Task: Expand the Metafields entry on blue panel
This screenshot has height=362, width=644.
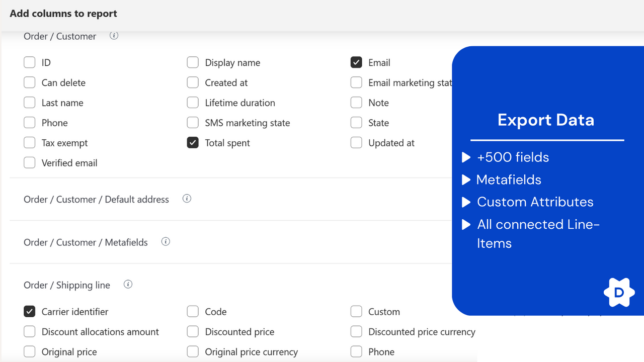Action: coord(466,179)
